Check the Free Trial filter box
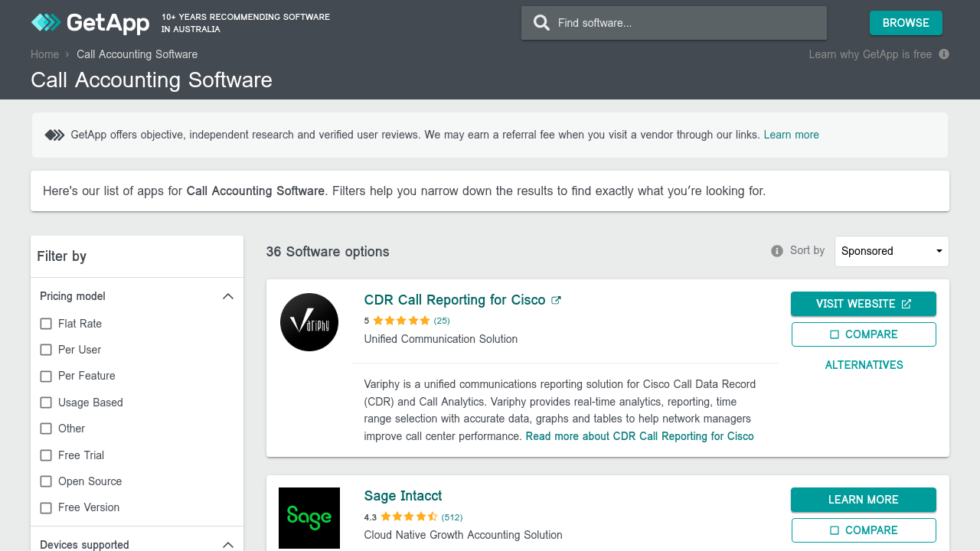 point(46,455)
